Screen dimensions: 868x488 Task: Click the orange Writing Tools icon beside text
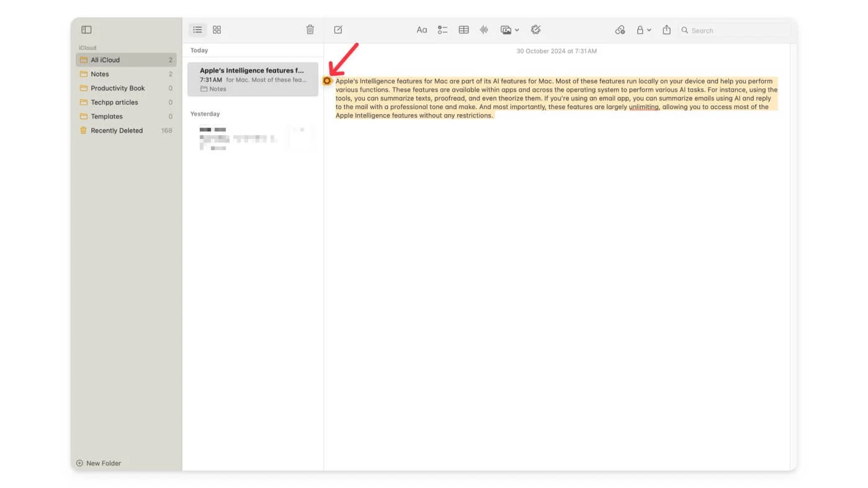(x=328, y=81)
